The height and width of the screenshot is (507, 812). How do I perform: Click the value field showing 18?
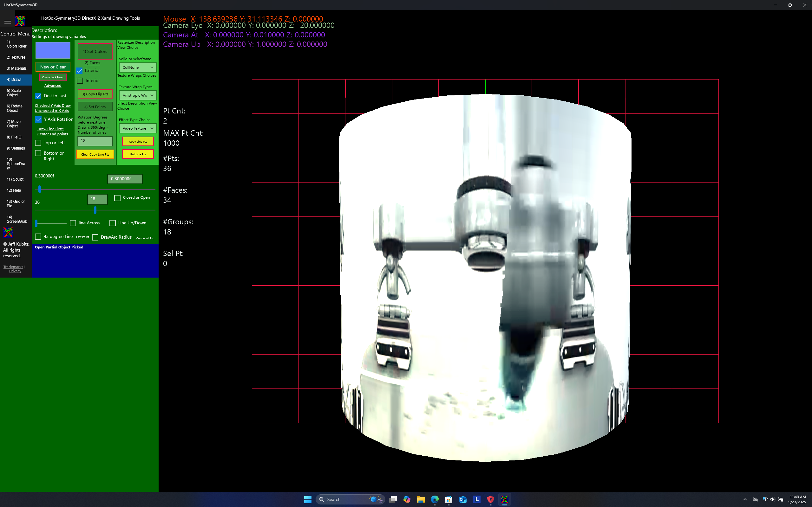tap(97, 199)
